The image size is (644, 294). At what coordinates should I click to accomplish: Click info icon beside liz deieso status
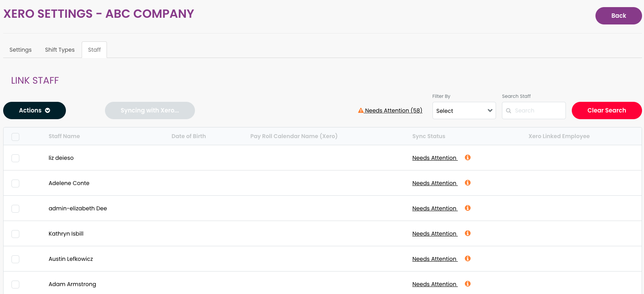[x=468, y=157]
